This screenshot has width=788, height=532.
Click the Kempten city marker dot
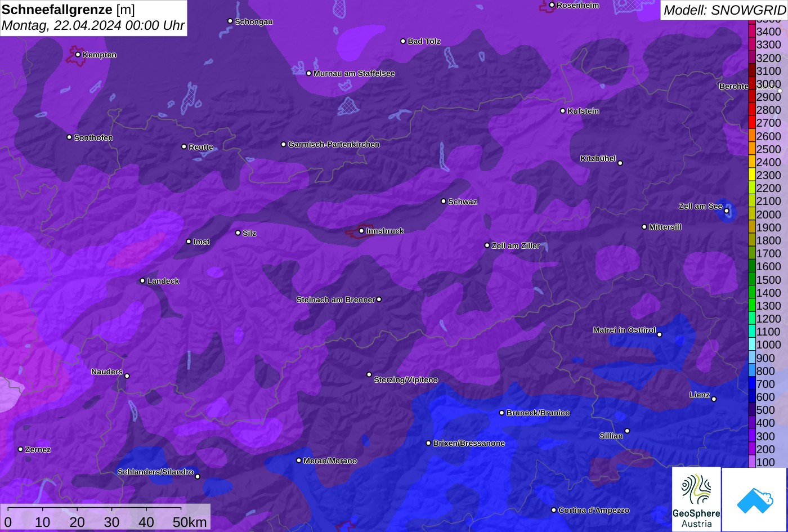coord(78,55)
